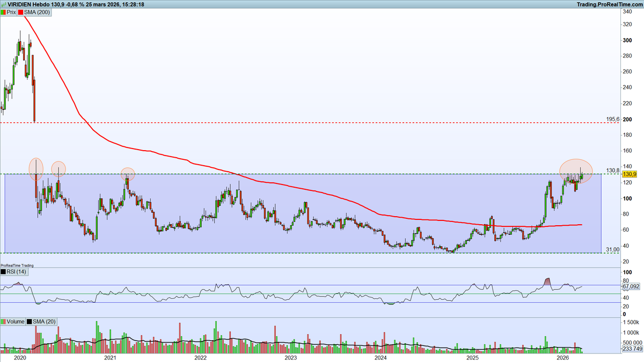Image resolution: width=644 pixels, height=362 pixels.
Task: Select the 195,6 resistance level label
Action: 613,119
